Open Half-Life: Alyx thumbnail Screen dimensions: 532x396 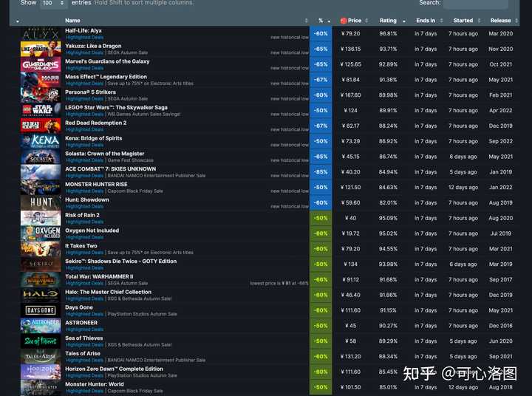click(41, 33)
